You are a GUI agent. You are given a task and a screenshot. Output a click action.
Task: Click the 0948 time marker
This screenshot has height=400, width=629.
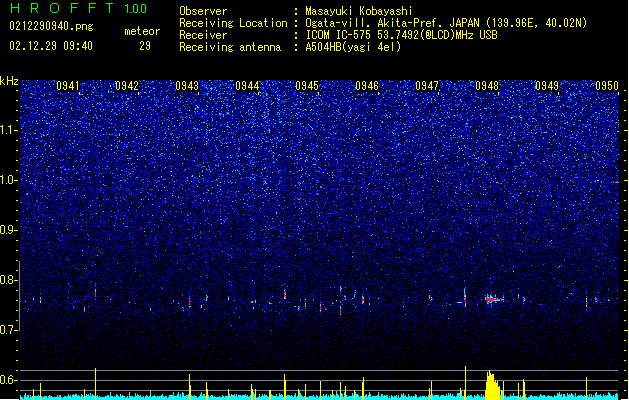(x=487, y=86)
